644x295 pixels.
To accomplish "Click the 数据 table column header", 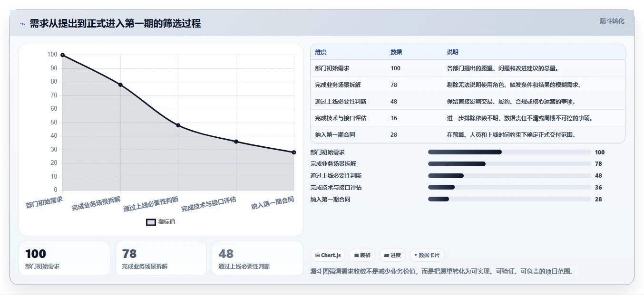I will coord(396,52).
